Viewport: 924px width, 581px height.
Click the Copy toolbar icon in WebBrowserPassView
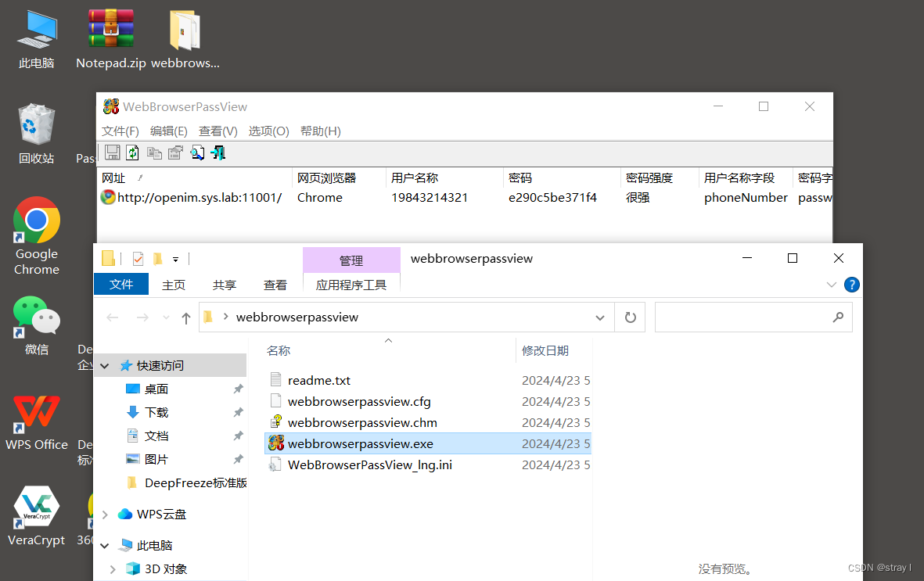click(x=154, y=153)
